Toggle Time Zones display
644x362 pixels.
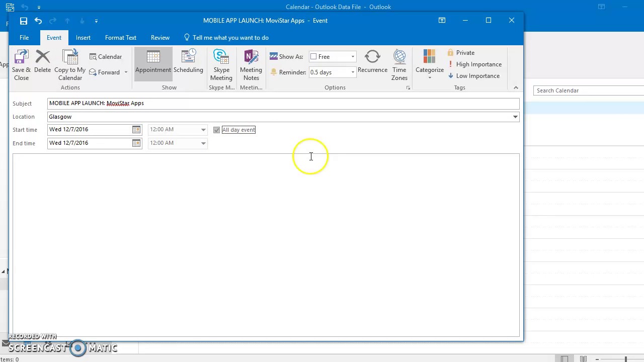pyautogui.click(x=399, y=65)
